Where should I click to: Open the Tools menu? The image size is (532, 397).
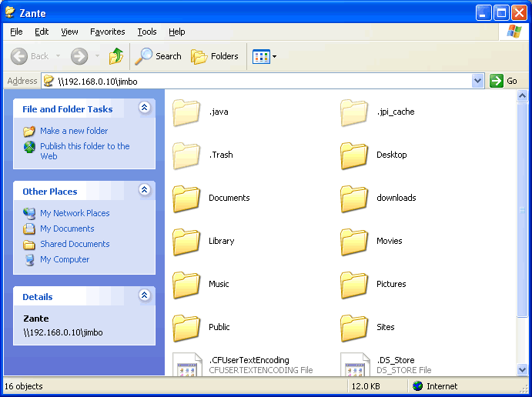(x=147, y=32)
